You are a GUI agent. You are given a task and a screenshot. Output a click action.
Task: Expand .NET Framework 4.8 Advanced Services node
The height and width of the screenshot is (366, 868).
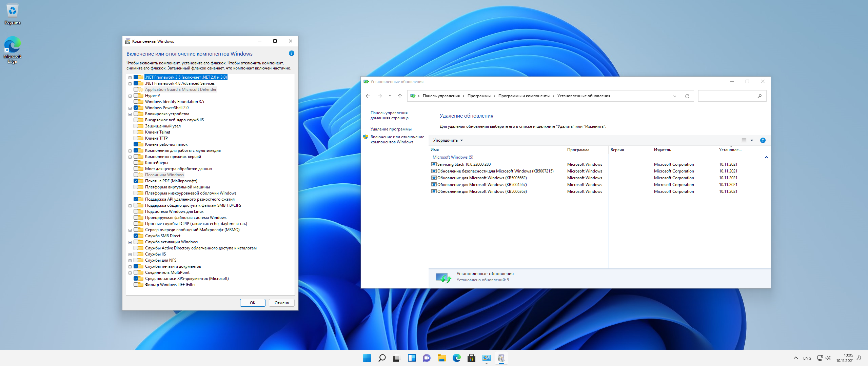pos(130,84)
